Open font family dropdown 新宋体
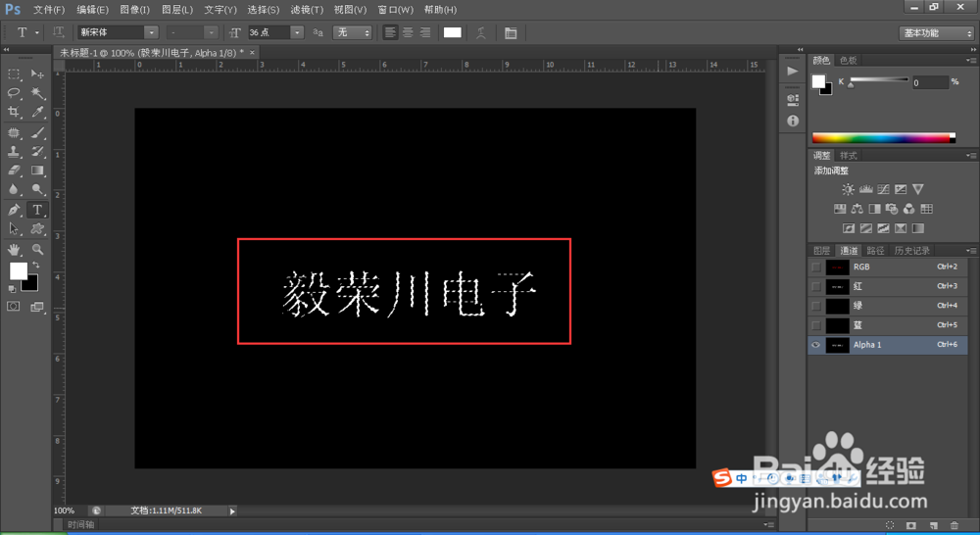This screenshot has height=535, width=980. [151, 32]
